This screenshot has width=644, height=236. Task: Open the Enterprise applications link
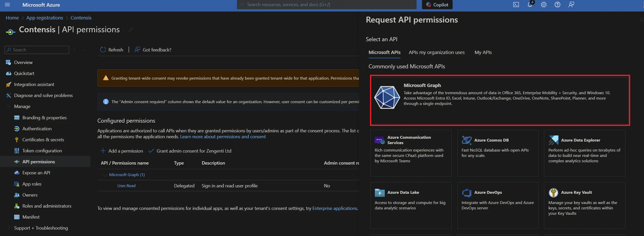[335, 208]
